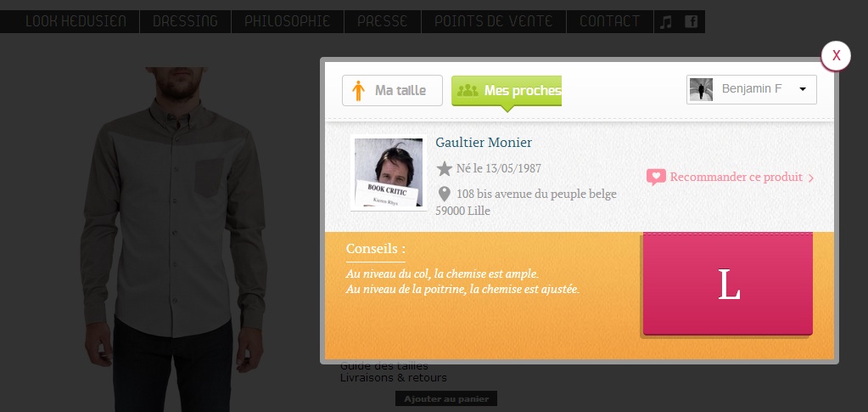868x412 pixels.
Task: Click the group people icon on Mes proches
Action: tap(468, 90)
